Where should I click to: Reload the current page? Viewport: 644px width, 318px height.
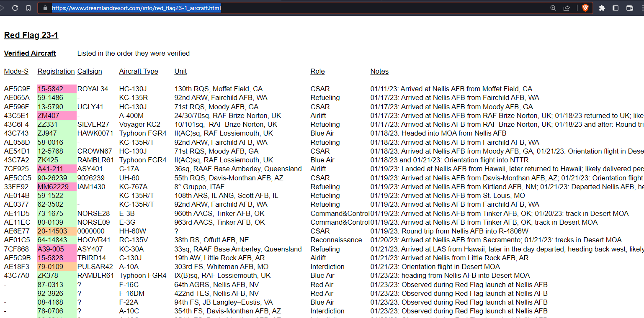tap(15, 8)
